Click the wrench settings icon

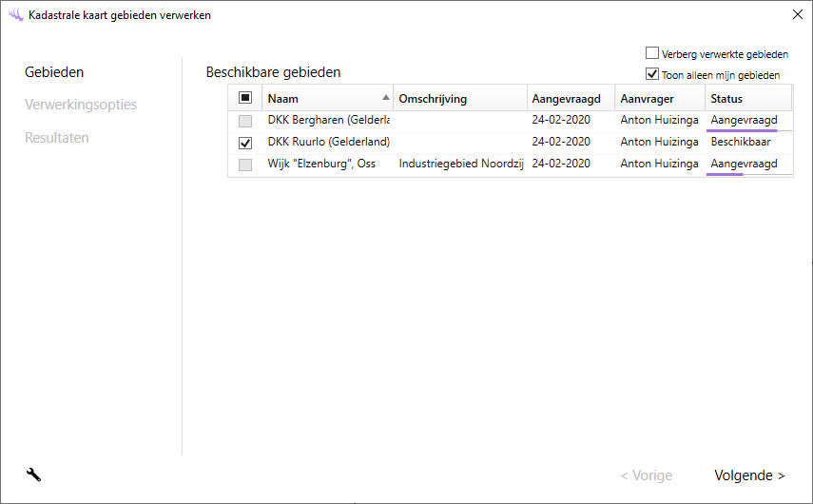pos(33,475)
